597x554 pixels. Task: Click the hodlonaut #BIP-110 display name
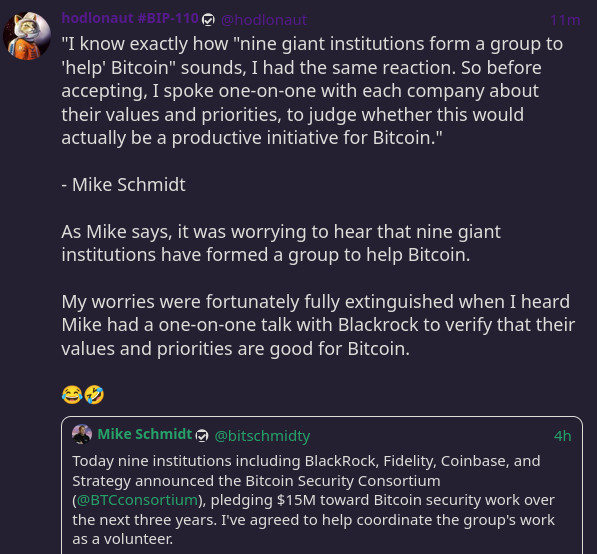pyautogui.click(x=130, y=18)
